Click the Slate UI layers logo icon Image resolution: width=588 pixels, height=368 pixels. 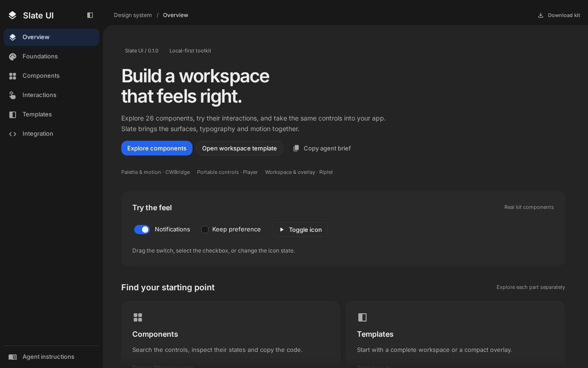(12, 15)
